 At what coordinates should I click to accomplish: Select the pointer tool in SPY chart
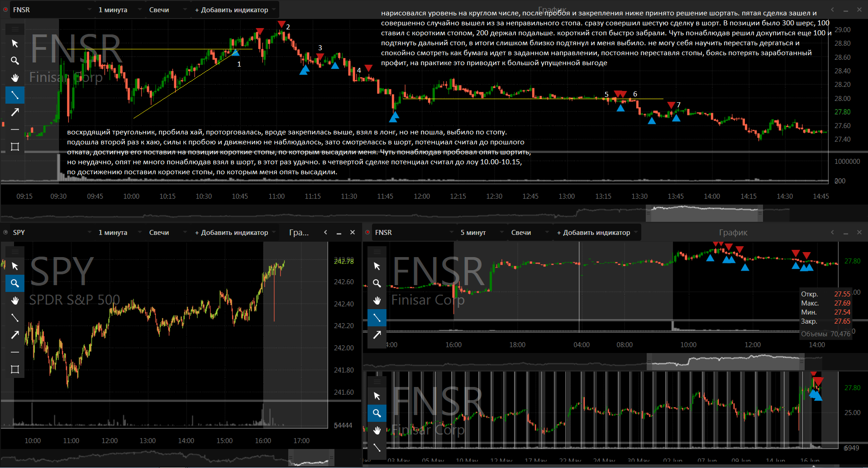[x=15, y=266]
